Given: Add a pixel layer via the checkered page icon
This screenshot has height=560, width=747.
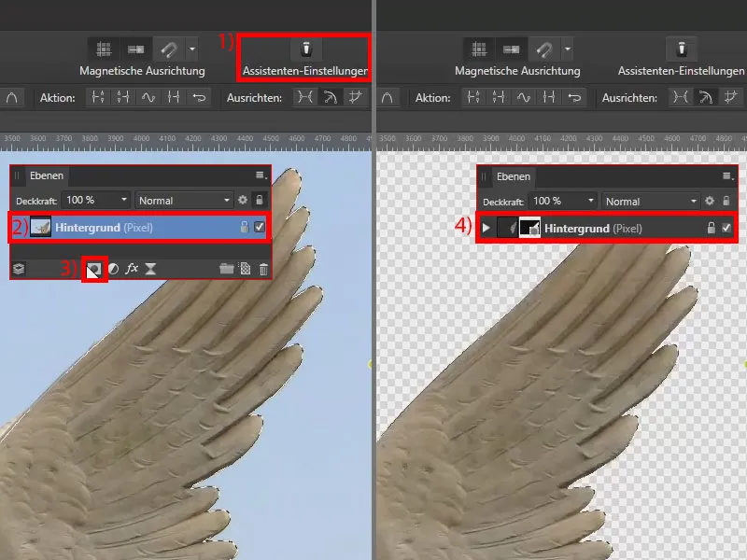Looking at the screenshot, I should (246, 269).
